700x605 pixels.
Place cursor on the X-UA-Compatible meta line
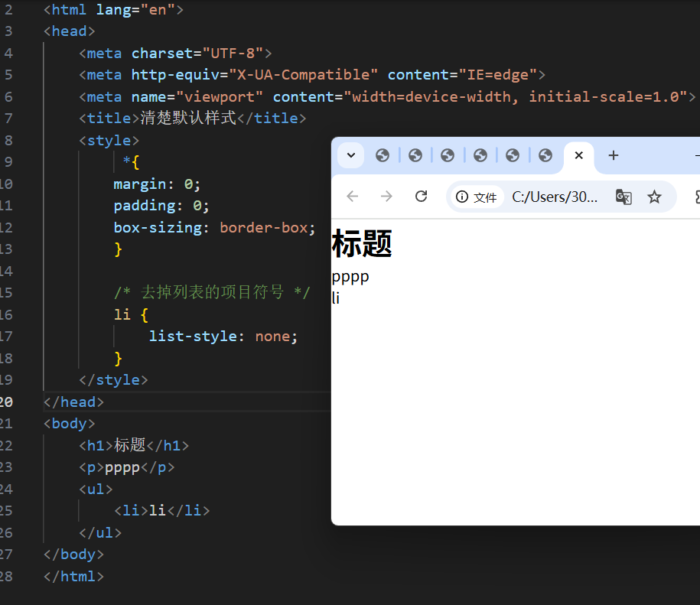[x=312, y=74]
